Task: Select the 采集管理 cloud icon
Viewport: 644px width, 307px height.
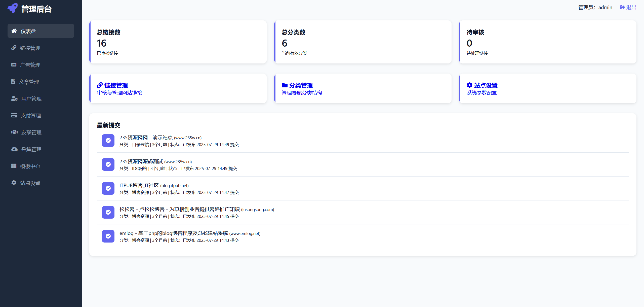Action: 14,149
